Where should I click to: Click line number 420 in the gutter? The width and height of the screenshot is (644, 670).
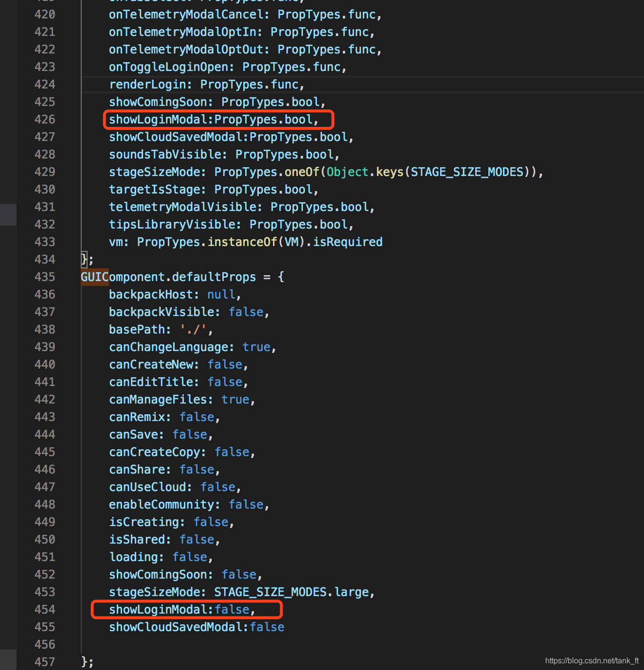coord(45,15)
